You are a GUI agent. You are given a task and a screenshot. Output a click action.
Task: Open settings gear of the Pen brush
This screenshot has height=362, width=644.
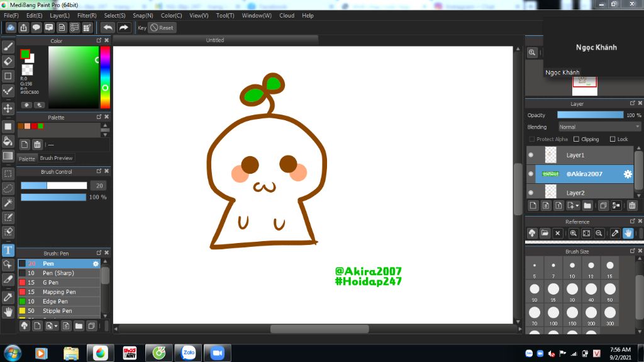96,264
